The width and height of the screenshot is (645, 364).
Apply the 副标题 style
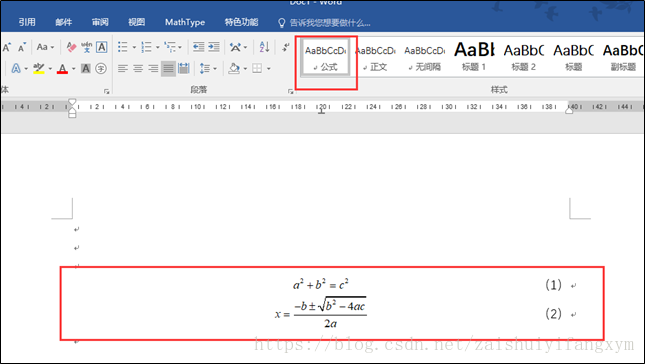(623, 57)
